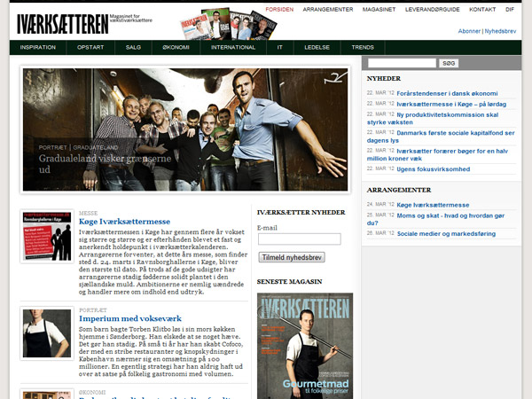Click the 'Tilmeld nyhedsbrev' button
Screen dimensions: 532x399
[x=292, y=257]
